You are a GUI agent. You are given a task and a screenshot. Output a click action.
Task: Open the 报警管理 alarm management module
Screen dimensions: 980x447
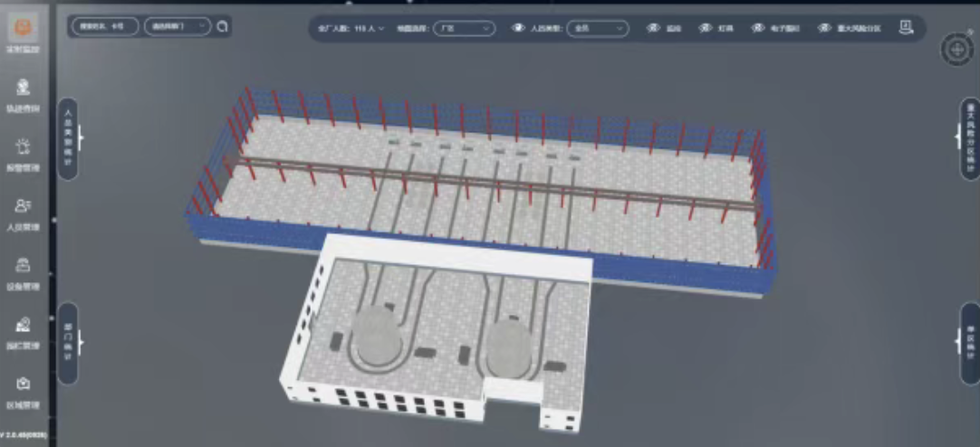24,155
